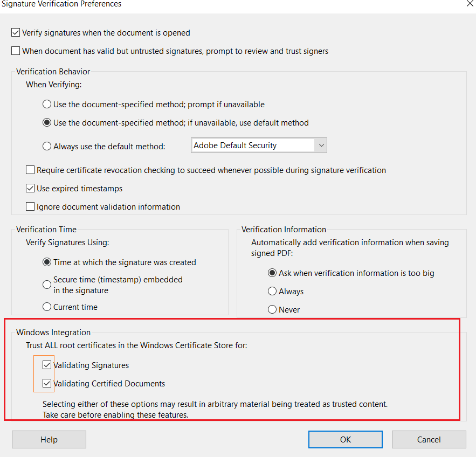476x457 pixels.
Task: Click the Help button
Action: click(49, 440)
